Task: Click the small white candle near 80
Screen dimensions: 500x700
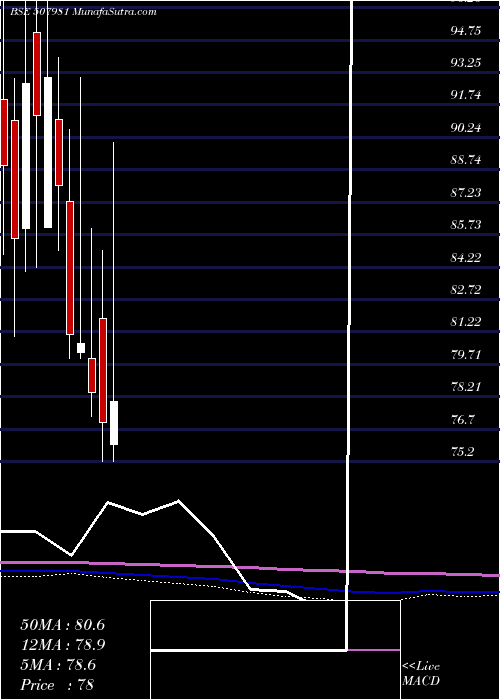Action: 81,348
